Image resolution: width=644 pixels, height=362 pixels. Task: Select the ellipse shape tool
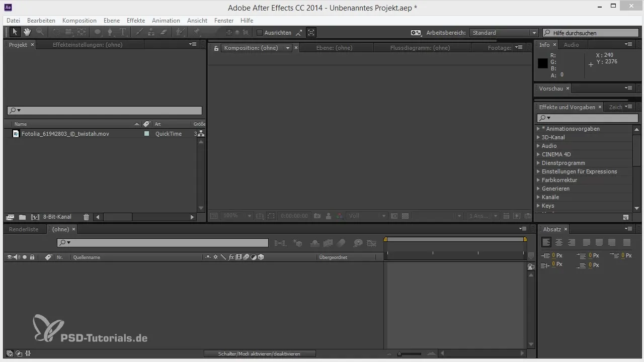pos(98,32)
